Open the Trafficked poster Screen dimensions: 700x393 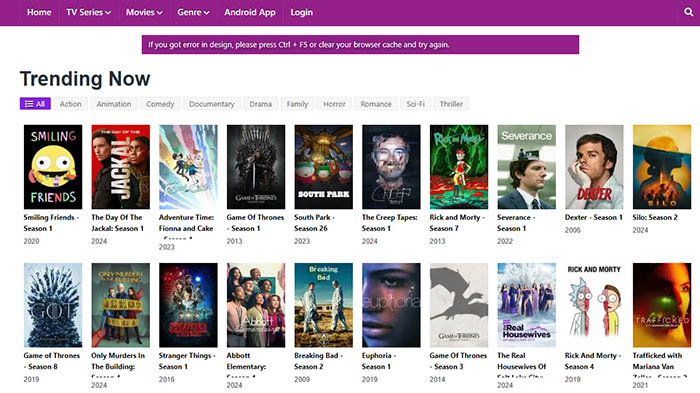(662, 305)
